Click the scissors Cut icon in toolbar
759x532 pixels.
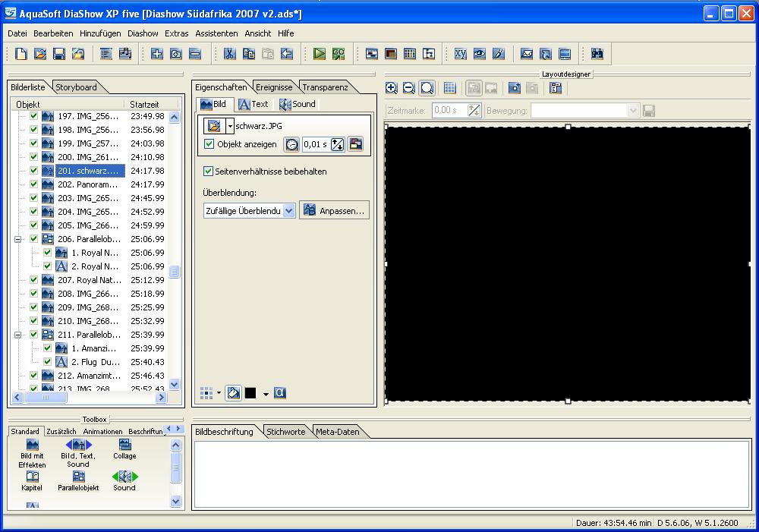pyautogui.click(x=229, y=54)
